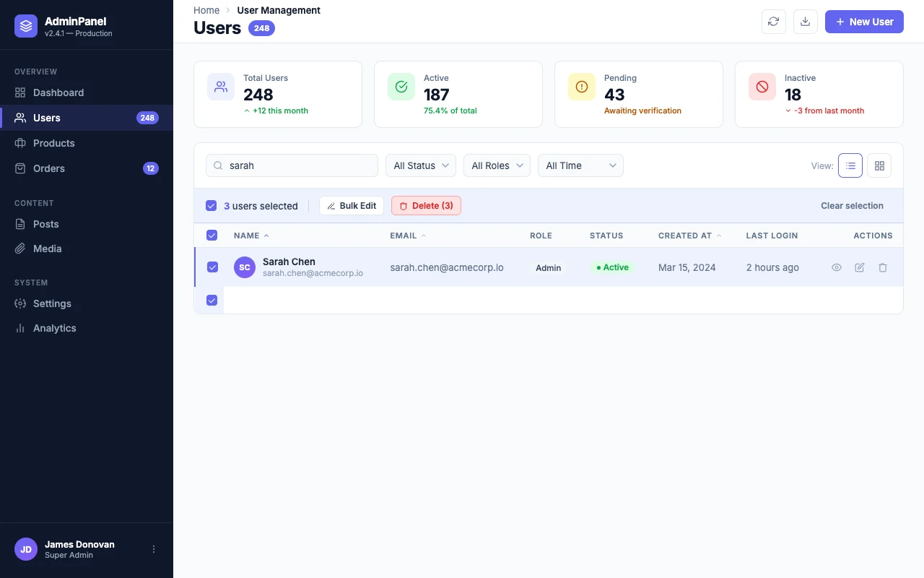Navigate to Posts under Content

(x=46, y=224)
